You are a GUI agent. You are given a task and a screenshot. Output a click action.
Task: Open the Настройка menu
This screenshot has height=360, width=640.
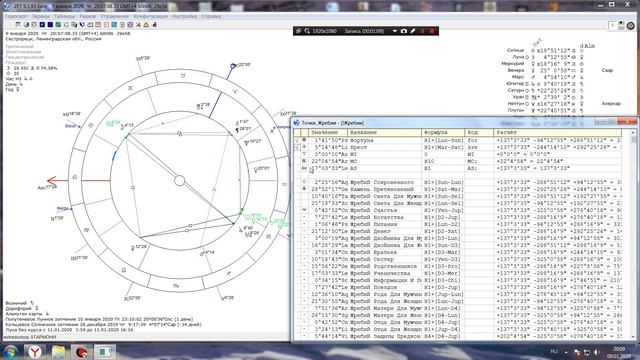[184, 16]
